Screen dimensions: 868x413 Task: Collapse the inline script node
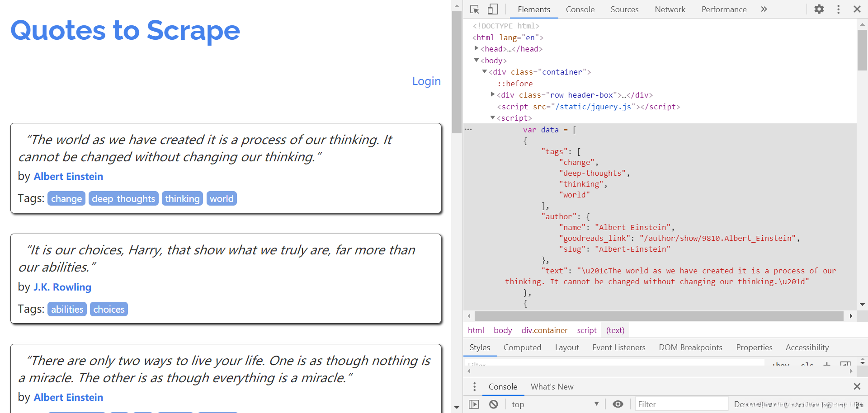coord(493,117)
